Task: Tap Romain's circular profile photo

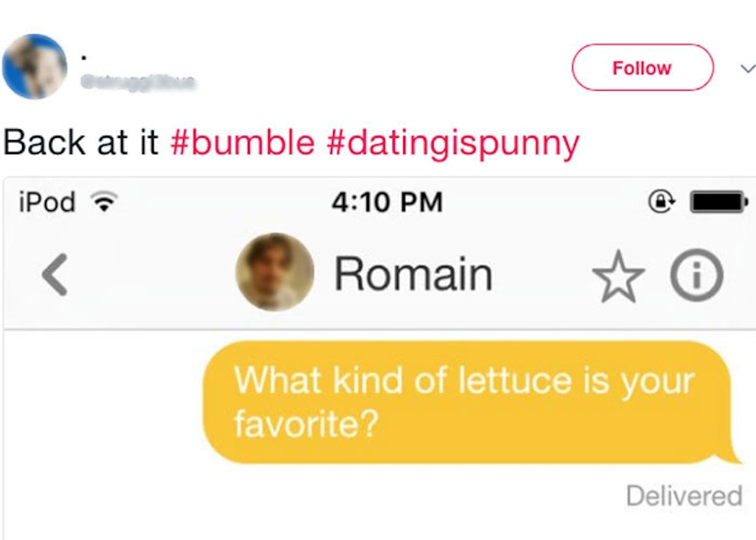Action: tap(276, 273)
